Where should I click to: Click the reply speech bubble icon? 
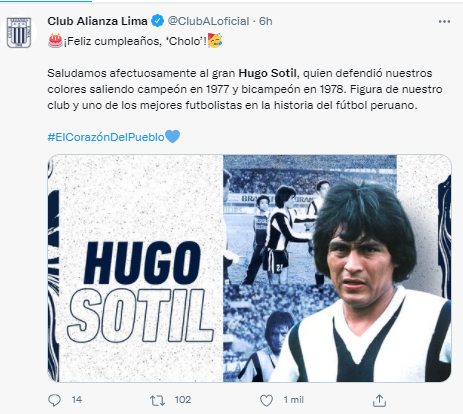click(54, 400)
